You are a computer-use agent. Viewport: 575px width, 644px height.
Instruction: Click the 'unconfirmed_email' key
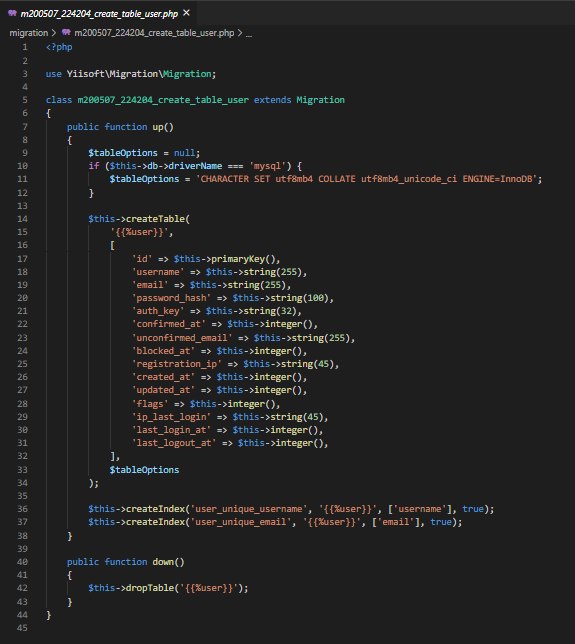pos(182,338)
